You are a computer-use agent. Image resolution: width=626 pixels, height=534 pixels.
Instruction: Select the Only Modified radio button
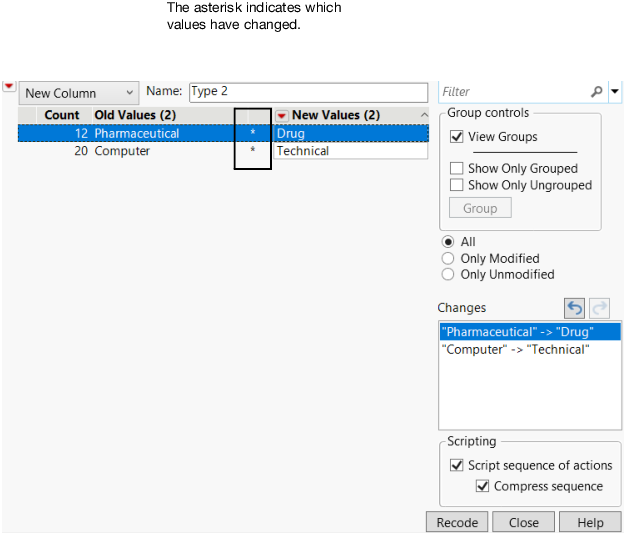click(448, 258)
